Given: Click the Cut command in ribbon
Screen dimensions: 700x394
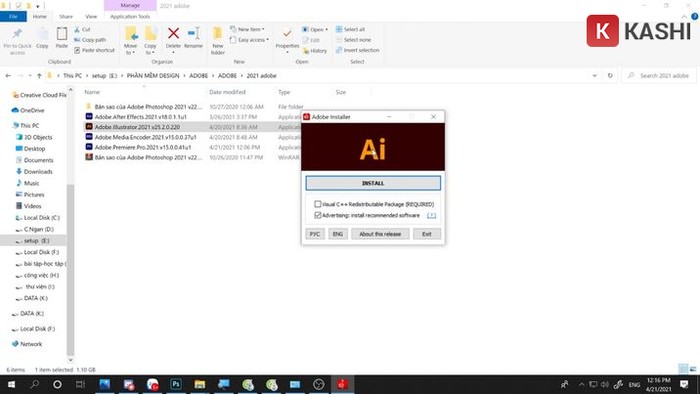Looking at the screenshot, I should [82, 29].
